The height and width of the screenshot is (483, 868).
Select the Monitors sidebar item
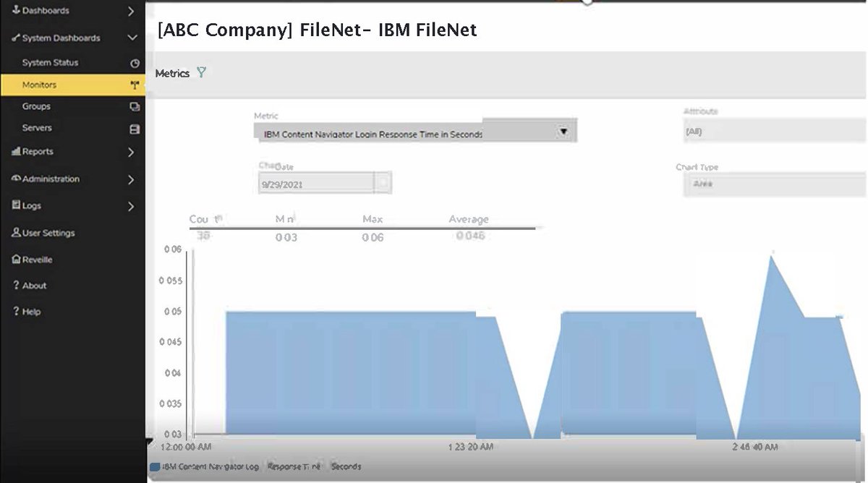point(72,85)
